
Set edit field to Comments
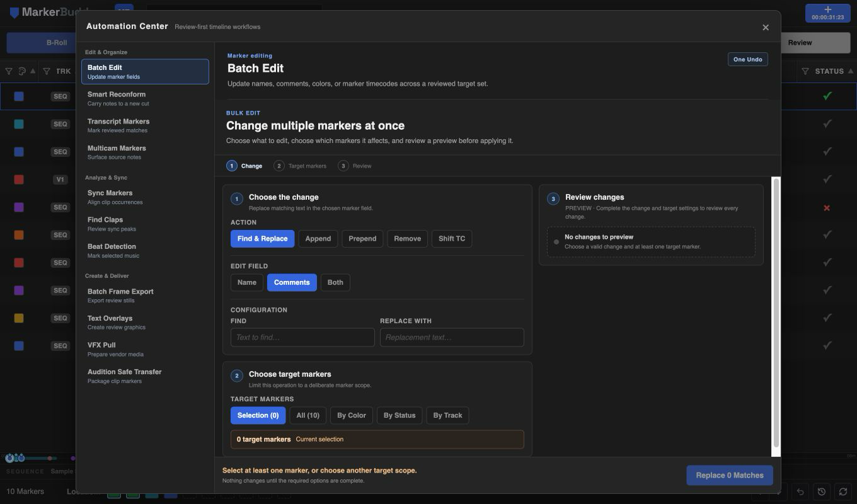coord(292,282)
